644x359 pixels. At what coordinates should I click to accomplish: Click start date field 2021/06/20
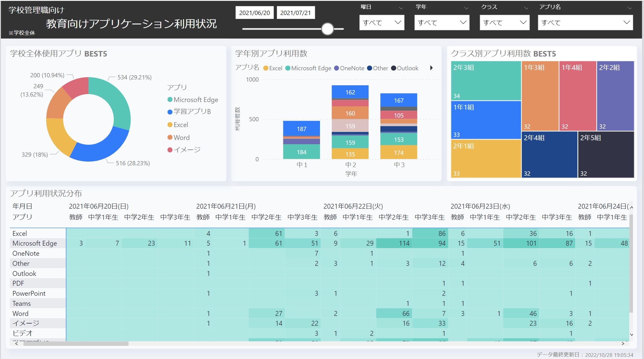(x=254, y=13)
